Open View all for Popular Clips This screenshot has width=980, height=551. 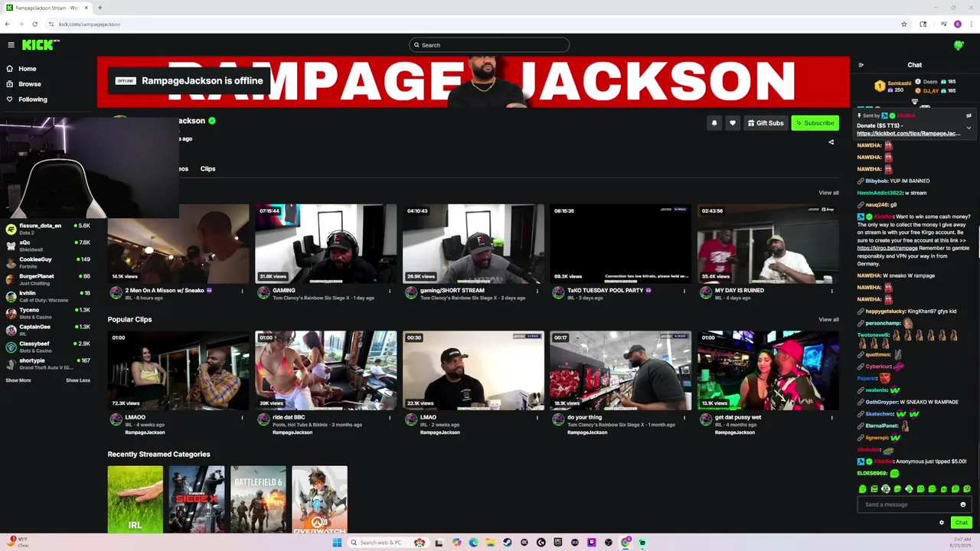pos(828,320)
